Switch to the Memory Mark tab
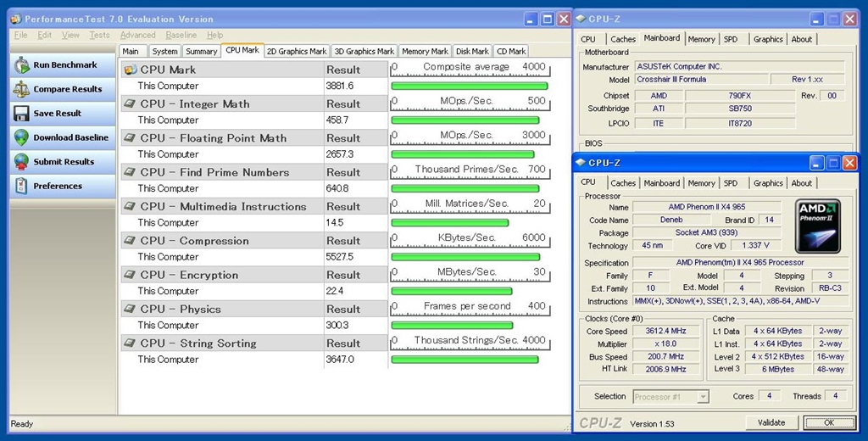This screenshot has width=868, height=441. [426, 51]
